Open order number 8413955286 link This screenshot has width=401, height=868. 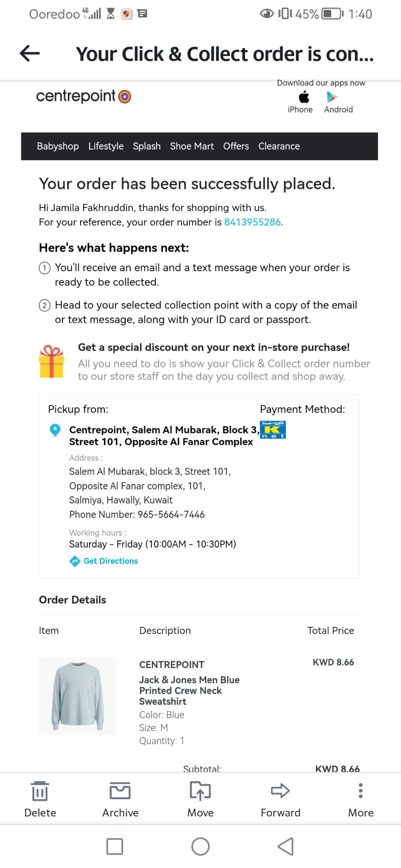[x=252, y=223]
